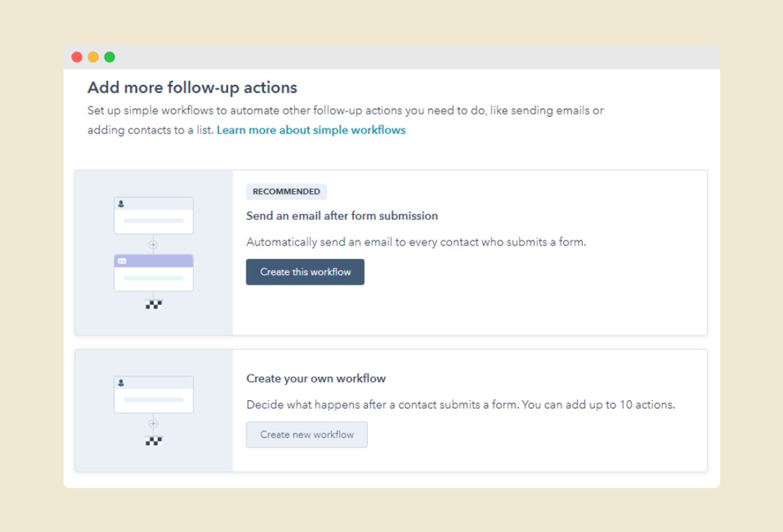
Task: Click contact person icon in email workflow illustration
Action: point(121,204)
